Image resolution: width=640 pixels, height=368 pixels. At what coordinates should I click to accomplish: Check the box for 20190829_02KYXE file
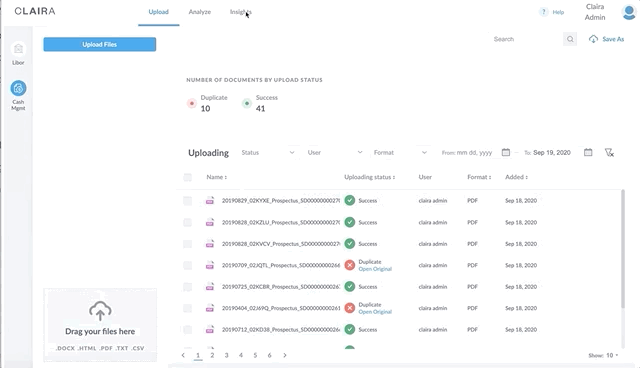pos(188,201)
